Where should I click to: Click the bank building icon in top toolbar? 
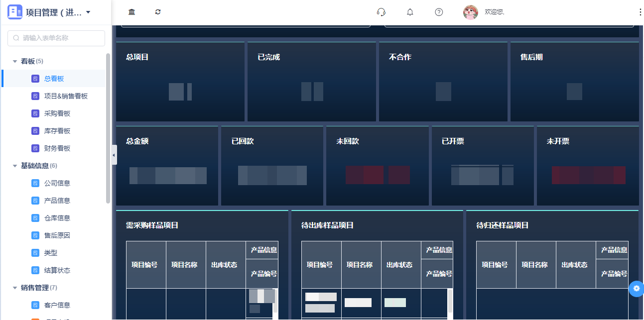point(131,12)
